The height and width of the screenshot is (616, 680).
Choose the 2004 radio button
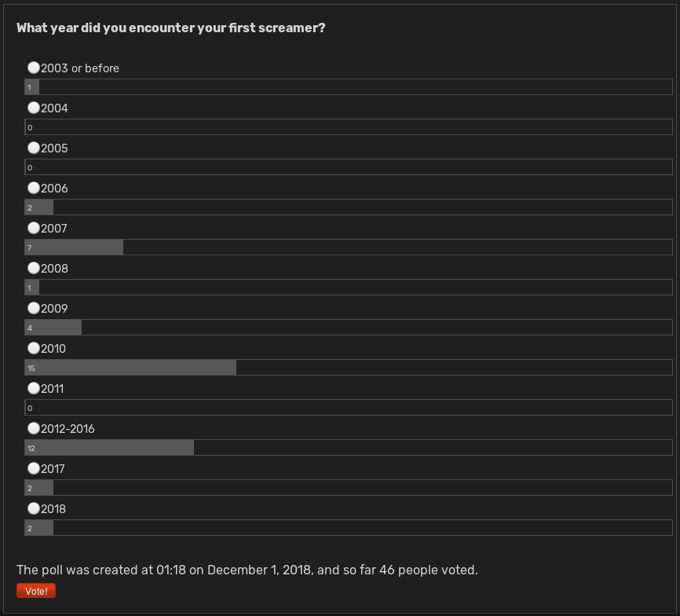coord(34,108)
